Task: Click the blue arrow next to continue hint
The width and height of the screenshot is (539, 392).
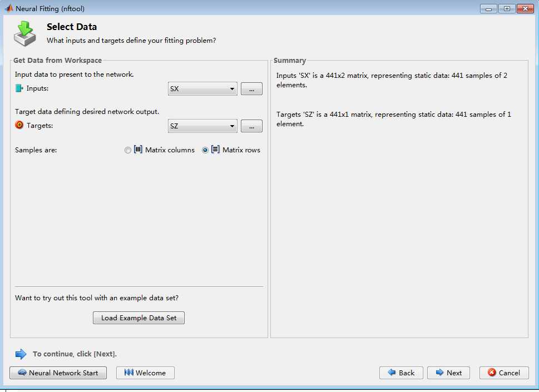Action: (21, 354)
